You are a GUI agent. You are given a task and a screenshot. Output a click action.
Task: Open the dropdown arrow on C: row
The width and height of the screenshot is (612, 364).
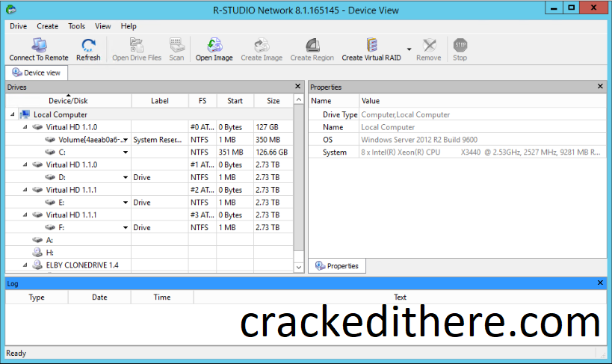126,152
